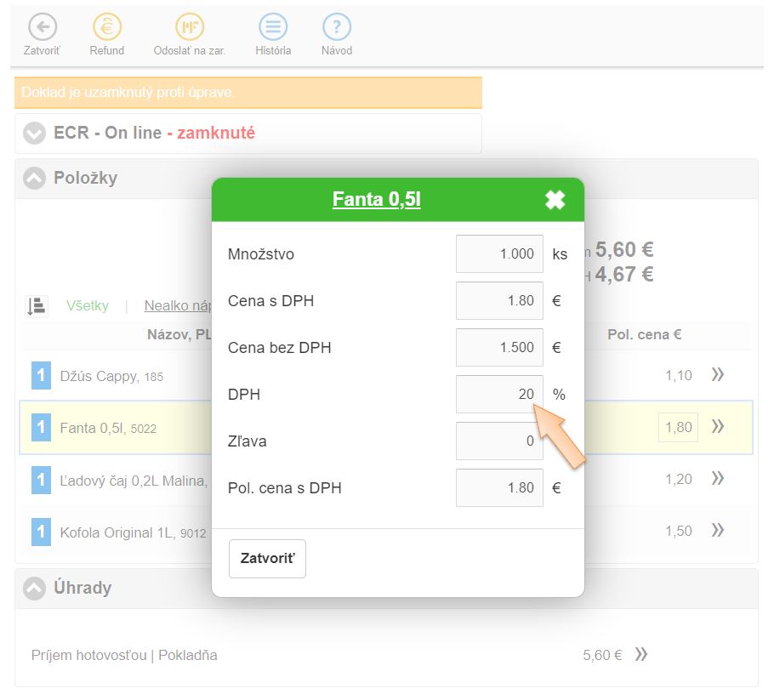Collapse the Položky section
774x700 pixels.
(35, 179)
